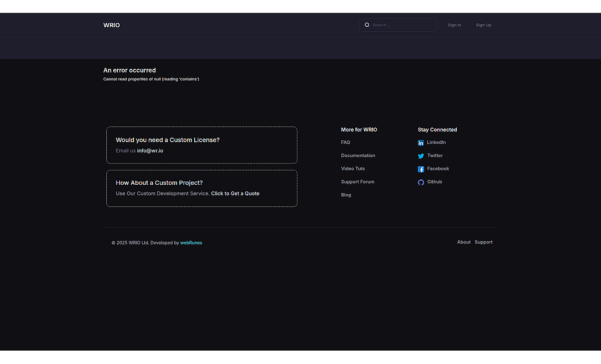Go to the Blog link
Screen dimensions: 601x364
[346, 195]
